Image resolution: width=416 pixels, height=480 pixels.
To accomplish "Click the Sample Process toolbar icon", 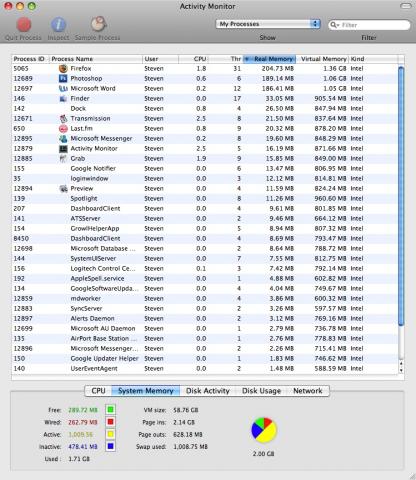I will (x=98, y=24).
